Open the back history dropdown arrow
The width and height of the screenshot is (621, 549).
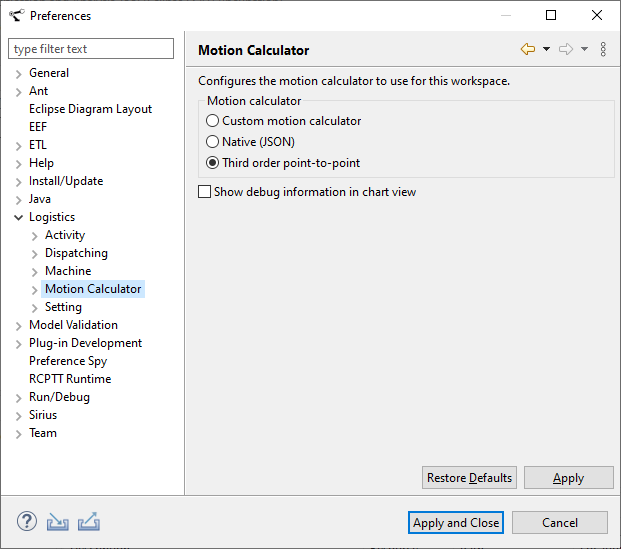[x=546, y=49]
